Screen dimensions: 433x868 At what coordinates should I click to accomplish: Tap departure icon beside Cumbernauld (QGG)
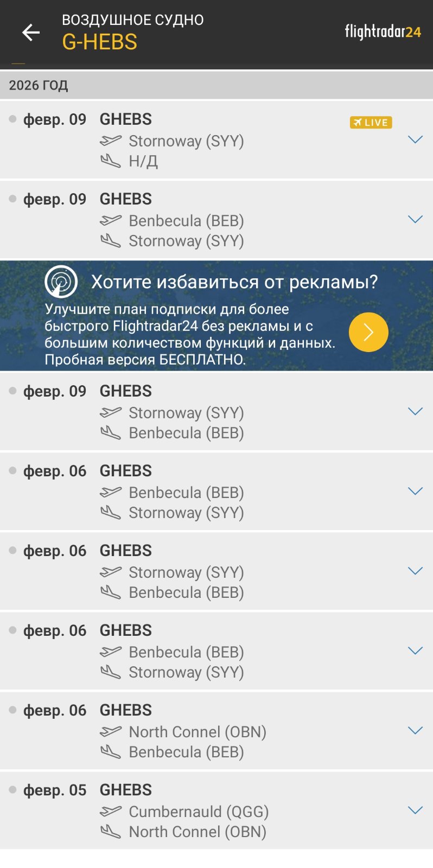click(x=111, y=812)
